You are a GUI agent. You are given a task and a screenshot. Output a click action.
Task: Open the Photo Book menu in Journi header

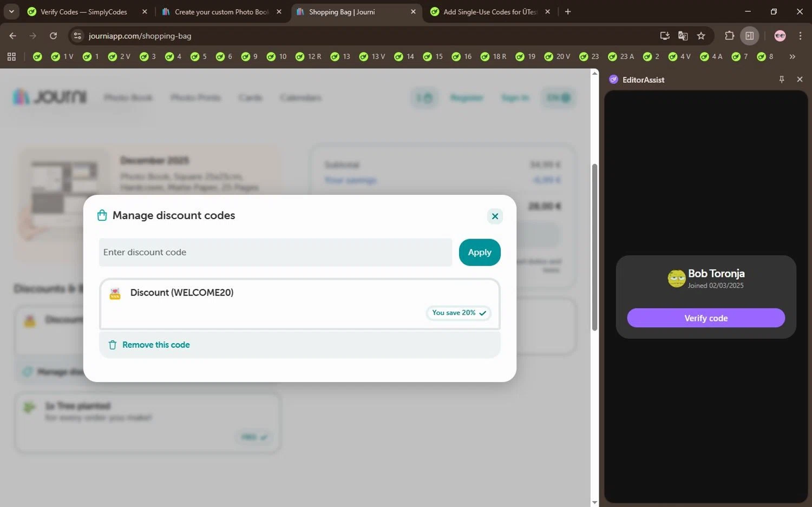click(128, 97)
